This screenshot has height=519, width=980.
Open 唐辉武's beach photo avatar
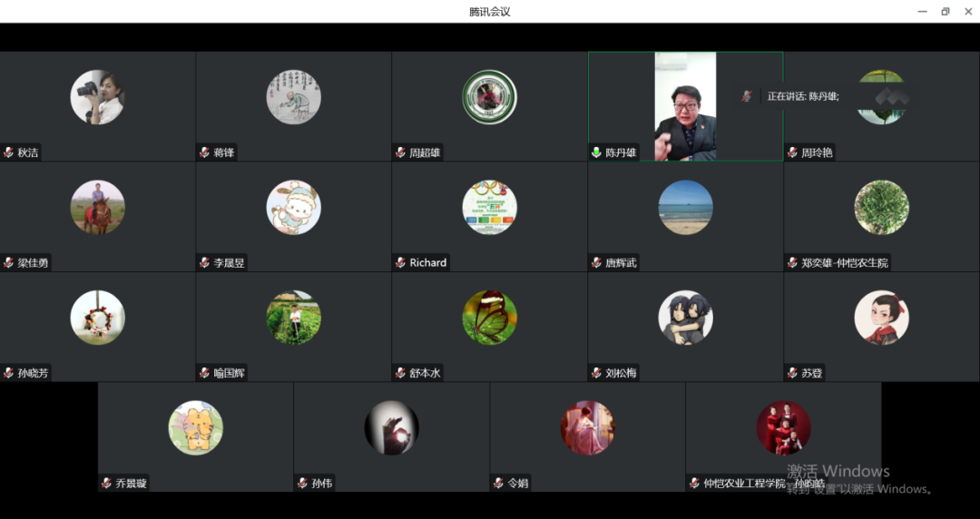click(x=685, y=207)
